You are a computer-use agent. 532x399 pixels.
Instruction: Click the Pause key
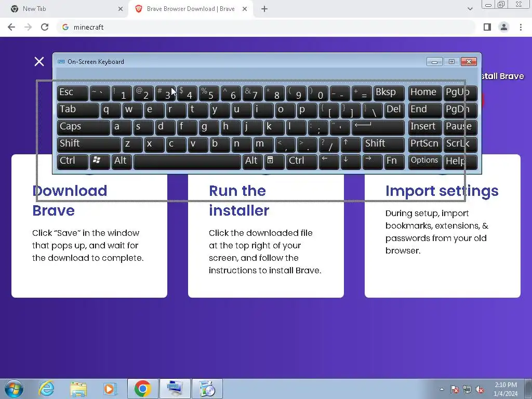tap(460, 127)
